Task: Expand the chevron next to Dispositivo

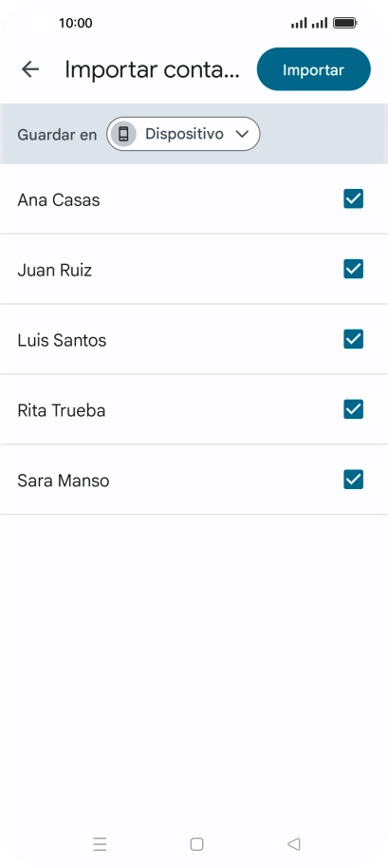Action: 242,134
